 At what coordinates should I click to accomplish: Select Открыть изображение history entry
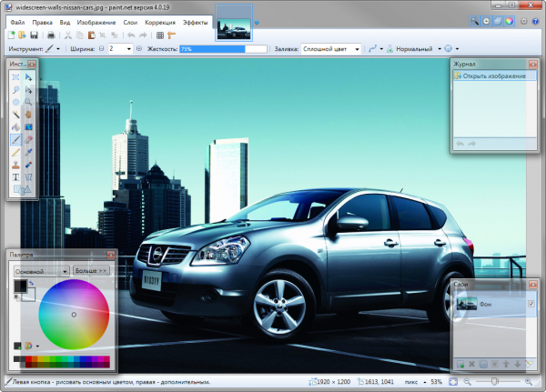(494, 75)
